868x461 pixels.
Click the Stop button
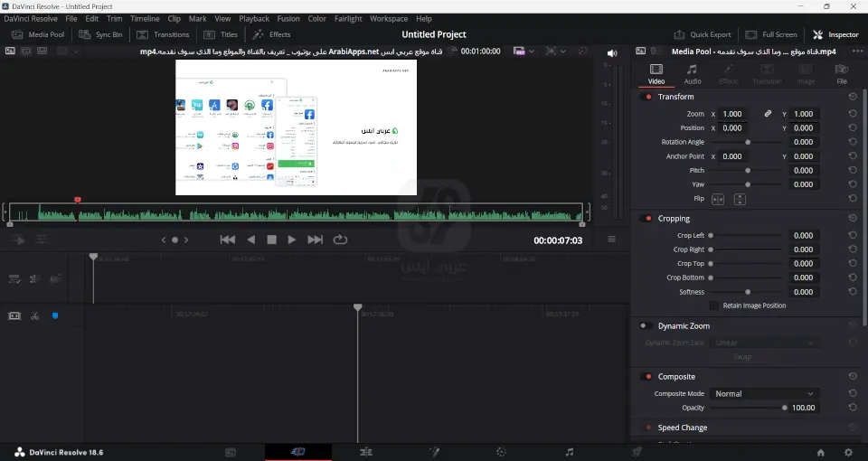pos(271,240)
